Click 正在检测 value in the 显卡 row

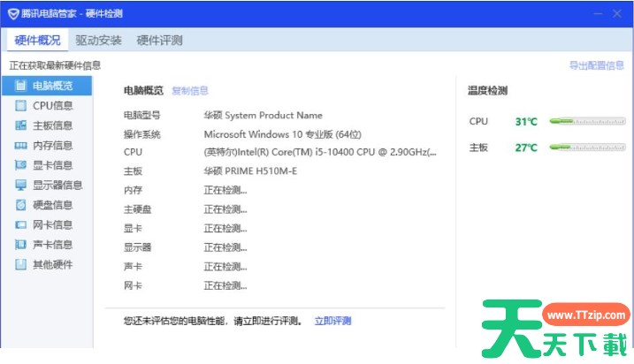point(225,229)
